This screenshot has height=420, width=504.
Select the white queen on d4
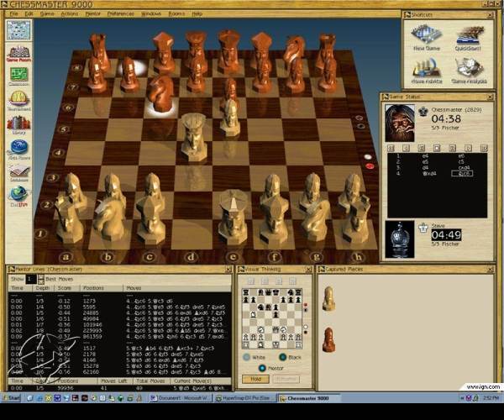pyautogui.click(x=193, y=138)
